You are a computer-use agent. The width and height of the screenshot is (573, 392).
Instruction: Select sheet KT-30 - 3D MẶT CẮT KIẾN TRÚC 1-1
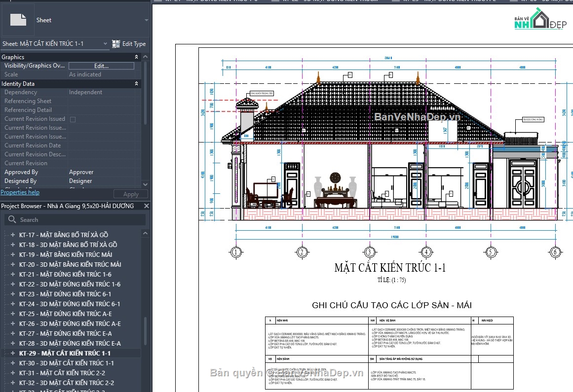pyautogui.click(x=66, y=363)
